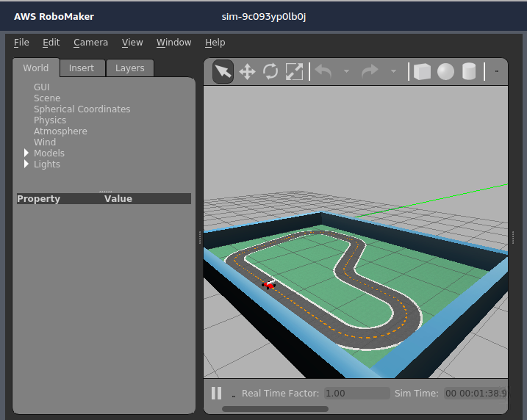The width and height of the screenshot is (527, 420).
Task: Expand the Models tree item
Action: pyautogui.click(x=27, y=153)
